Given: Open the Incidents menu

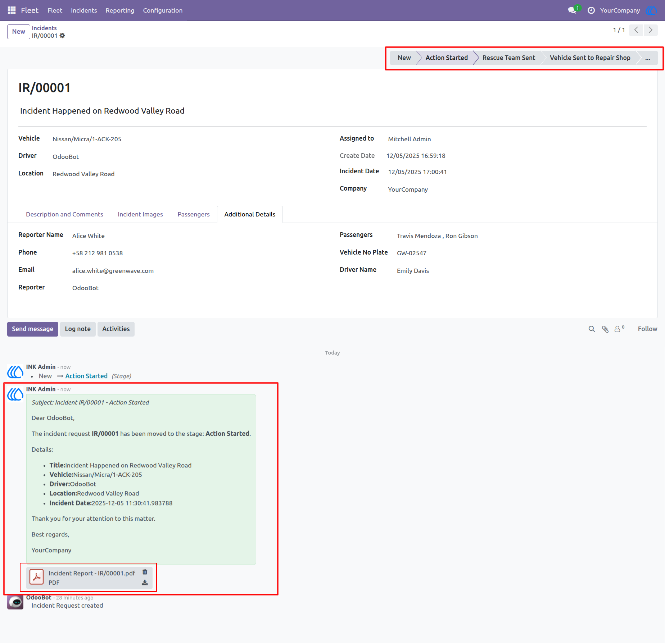Looking at the screenshot, I should click(84, 10).
